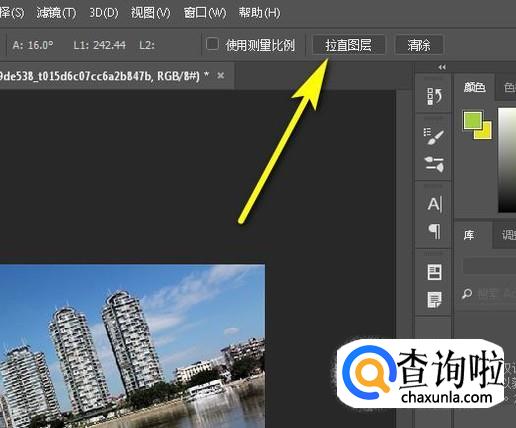Viewport: 516px width, 428px height.
Task: Open the 窗口(W) menu
Action: coord(205,13)
